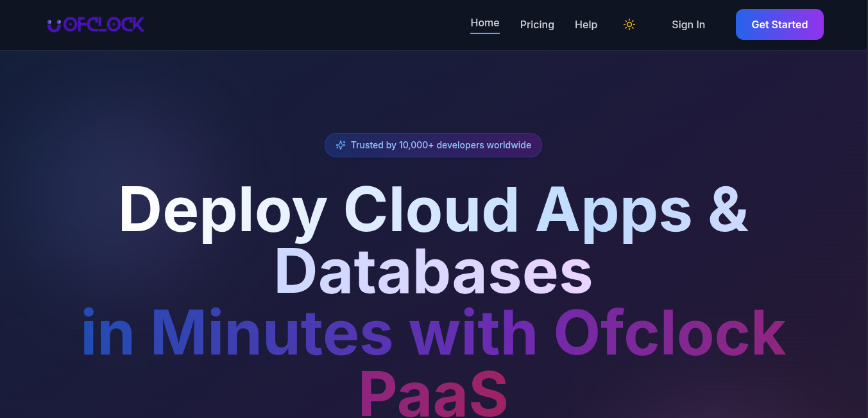The image size is (868, 418).
Task: Click the word "Ofclock" in the gradient heading
Action: click(670, 334)
